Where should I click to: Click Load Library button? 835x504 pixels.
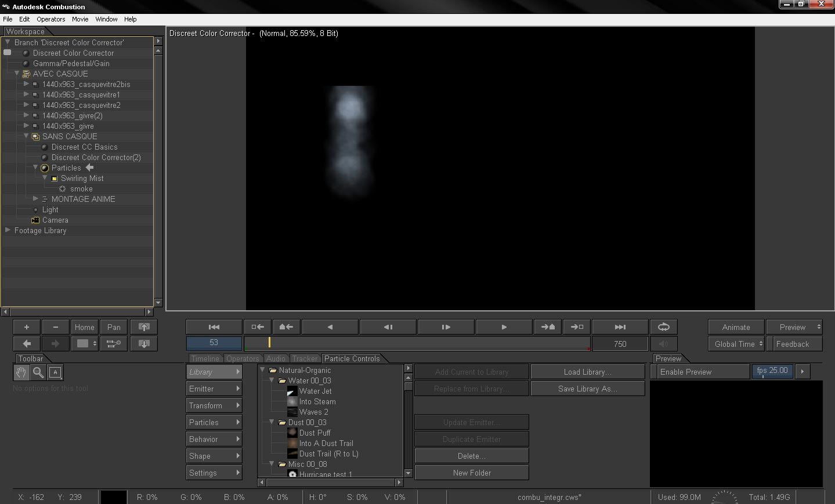coord(587,372)
